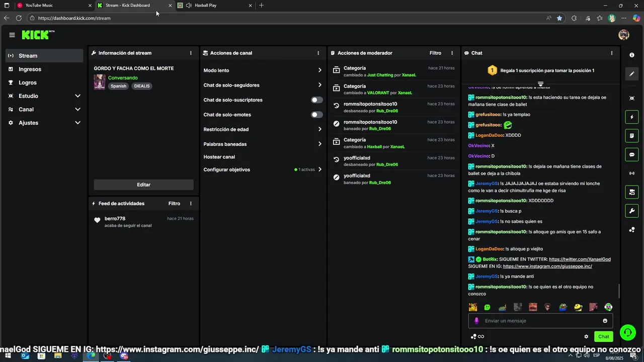
Task: Click the pencil edit icon in right sidebar
Action: (632, 74)
